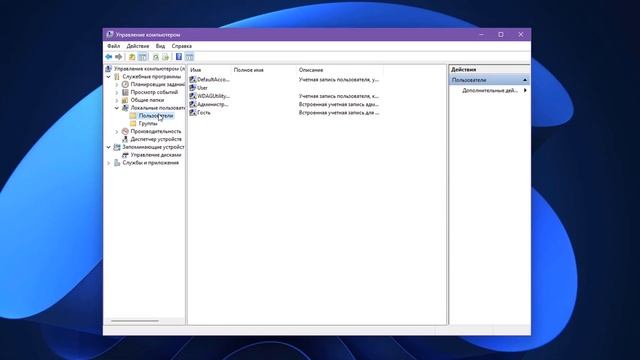Select the Группы folder in tree

(x=148, y=124)
